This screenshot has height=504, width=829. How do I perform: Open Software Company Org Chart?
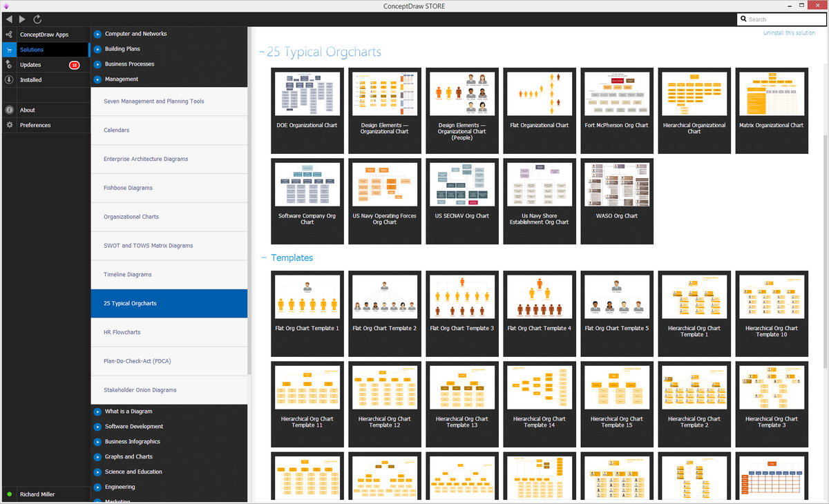[307, 201]
